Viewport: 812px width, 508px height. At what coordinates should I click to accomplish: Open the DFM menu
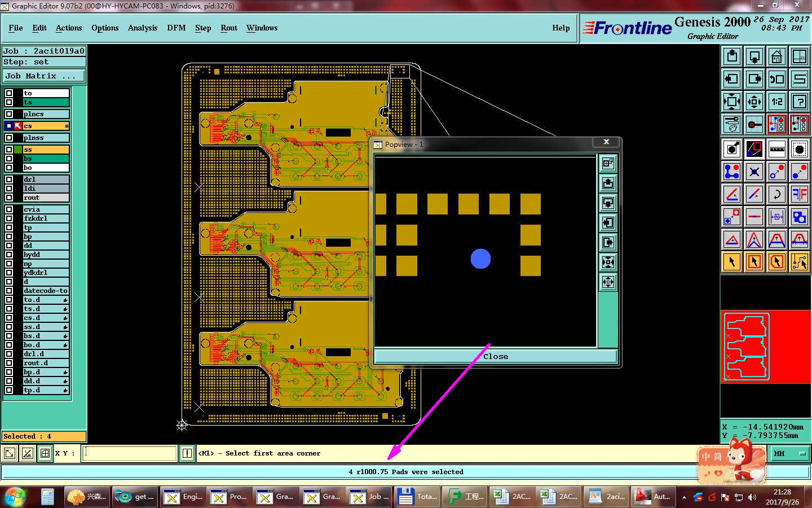tap(176, 28)
